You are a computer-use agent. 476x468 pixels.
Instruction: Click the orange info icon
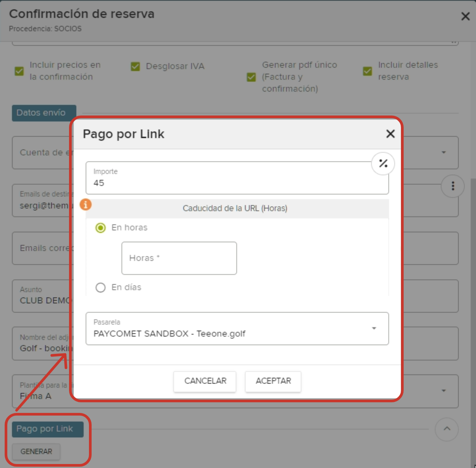[86, 204]
